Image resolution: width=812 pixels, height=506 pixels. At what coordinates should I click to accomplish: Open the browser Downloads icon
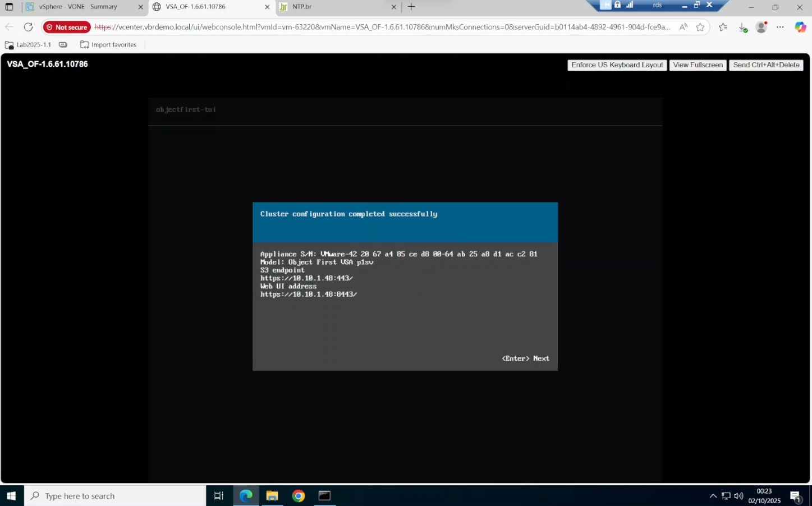742,27
